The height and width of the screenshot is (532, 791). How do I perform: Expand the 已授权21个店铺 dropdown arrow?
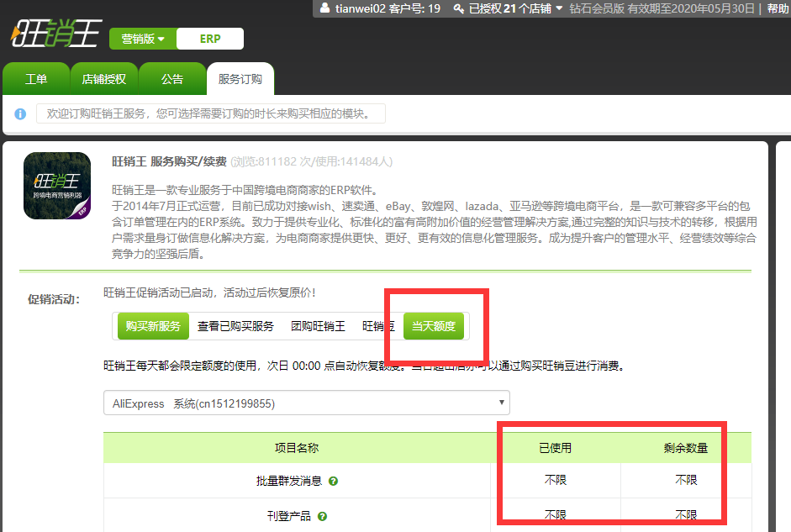tap(559, 8)
